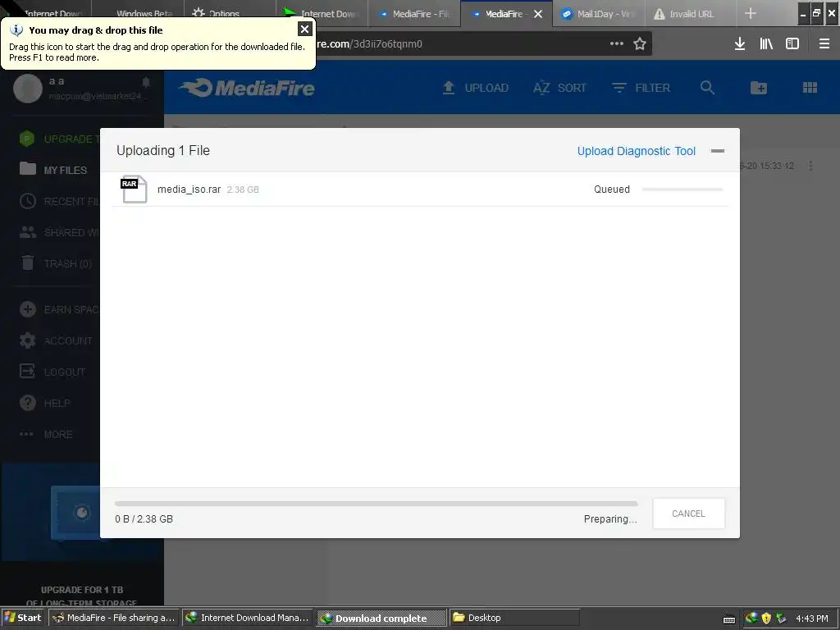The width and height of the screenshot is (840, 630).
Task: Open ACCOUNT settings in sidebar
Action: (x=56, y=340)
